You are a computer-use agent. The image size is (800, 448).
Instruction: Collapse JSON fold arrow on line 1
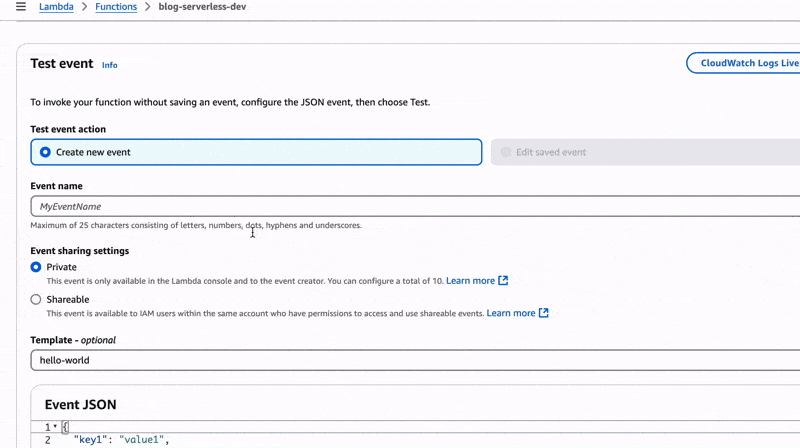click(55, 427)
